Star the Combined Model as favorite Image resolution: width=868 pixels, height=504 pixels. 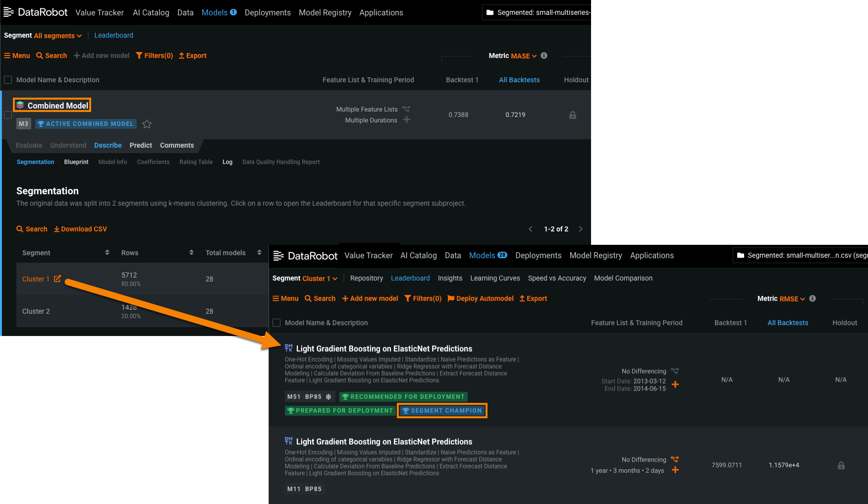pyautogui.click(x=147, y=124)
